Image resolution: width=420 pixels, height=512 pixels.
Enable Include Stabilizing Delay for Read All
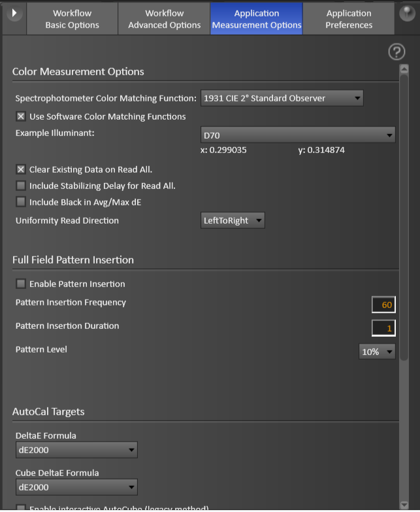(x=21, y=186)
